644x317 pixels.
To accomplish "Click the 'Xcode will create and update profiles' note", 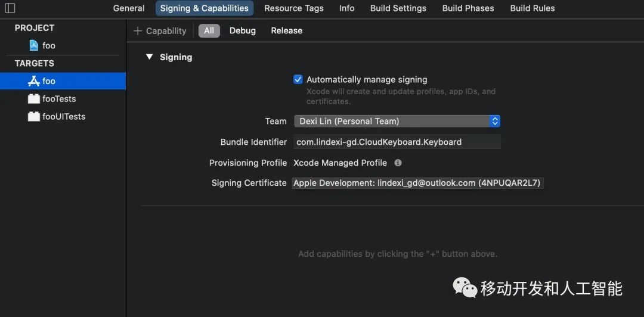I will (401, 96).
